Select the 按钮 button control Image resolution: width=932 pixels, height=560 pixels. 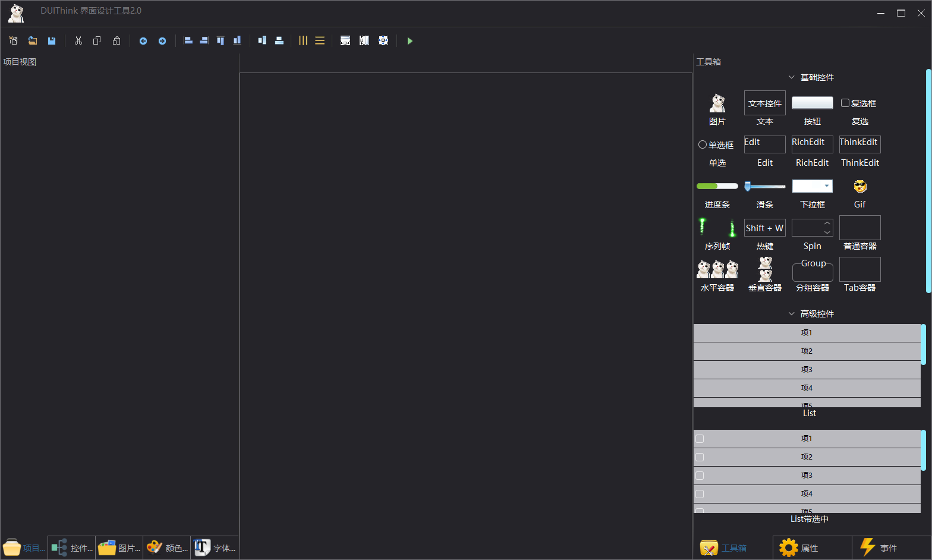coord(813,103)
